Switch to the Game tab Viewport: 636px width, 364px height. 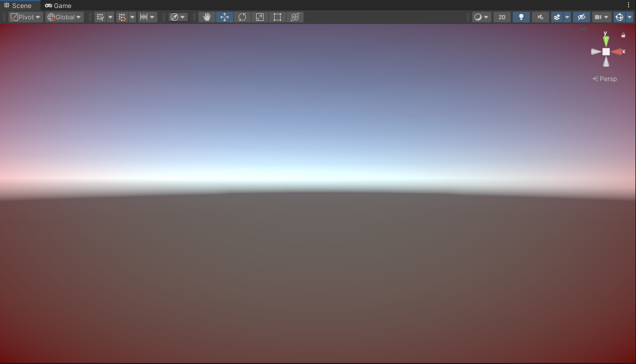[x=58, y=5]
